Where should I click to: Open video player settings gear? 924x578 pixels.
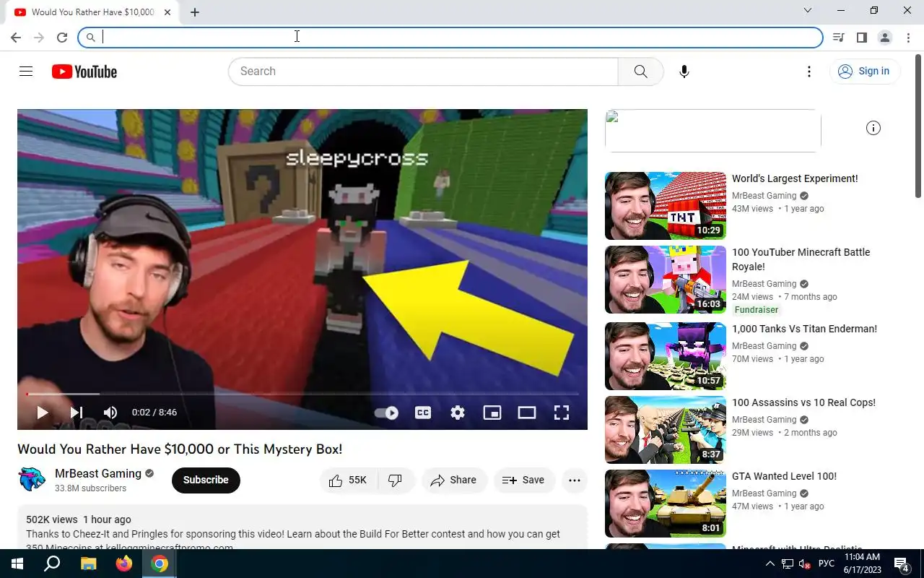click(458, 413)
